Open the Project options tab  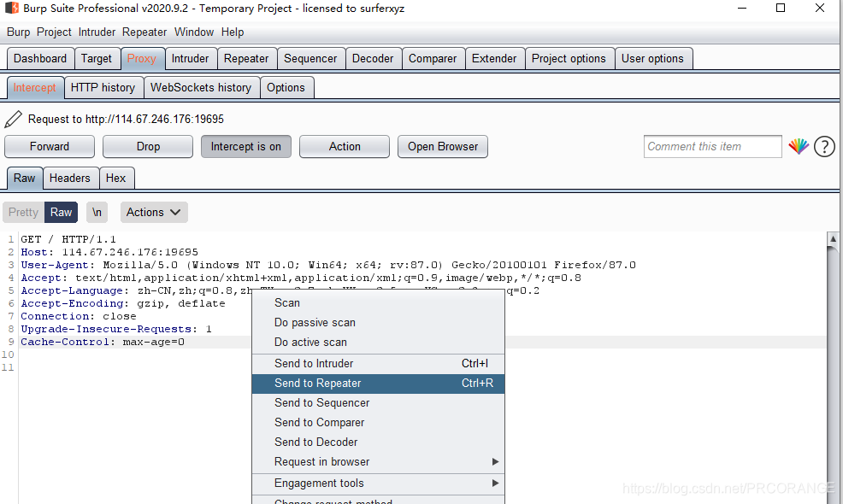569,59
